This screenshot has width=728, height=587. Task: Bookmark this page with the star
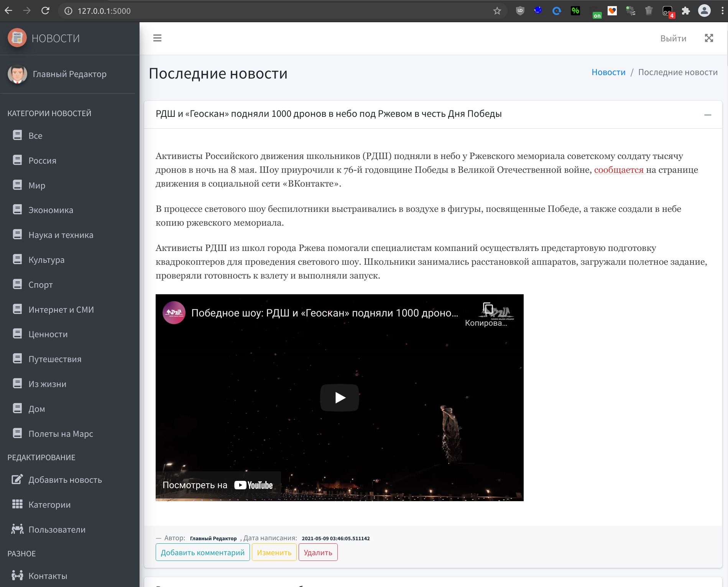pyautogui.click(x=497, y=11)
